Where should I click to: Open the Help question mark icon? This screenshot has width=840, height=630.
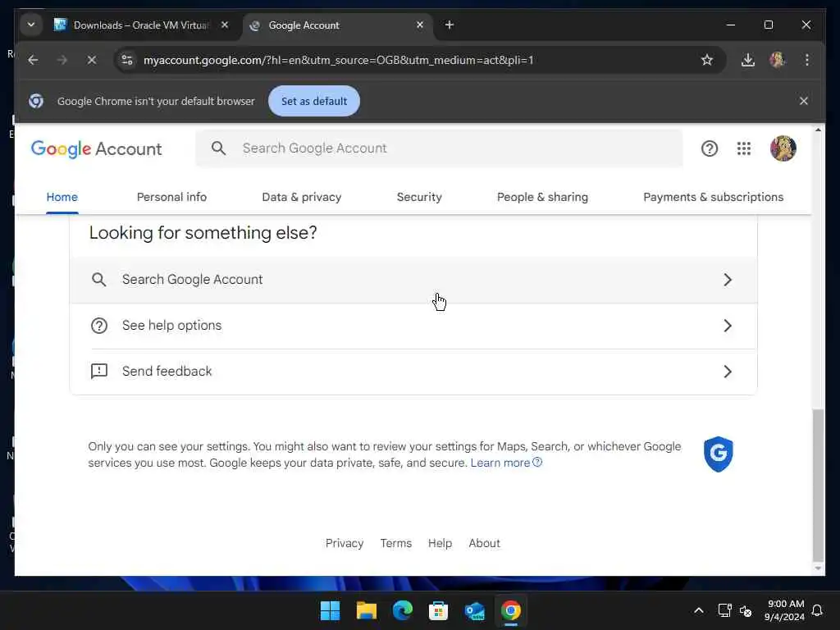pos(710,148)
